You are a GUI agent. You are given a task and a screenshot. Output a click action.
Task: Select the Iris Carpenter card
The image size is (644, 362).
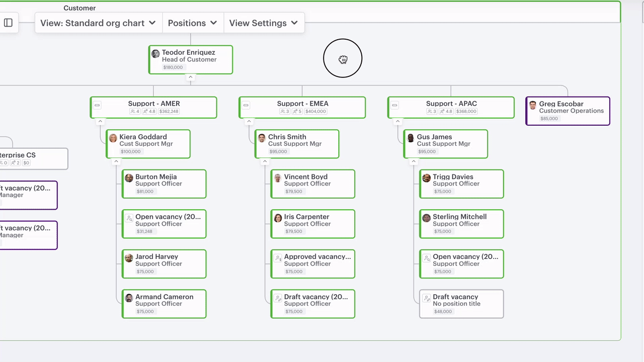click(x=313, y=224)
